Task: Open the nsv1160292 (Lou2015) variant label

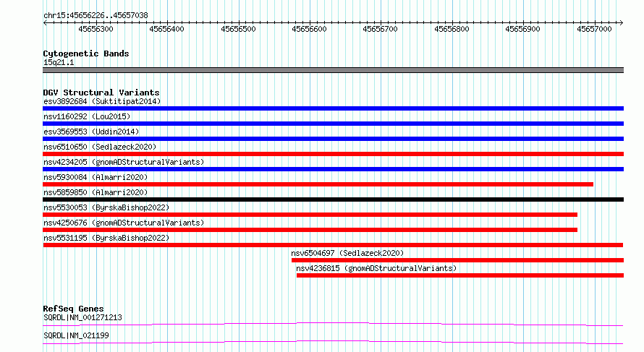Action: [87, 116]
